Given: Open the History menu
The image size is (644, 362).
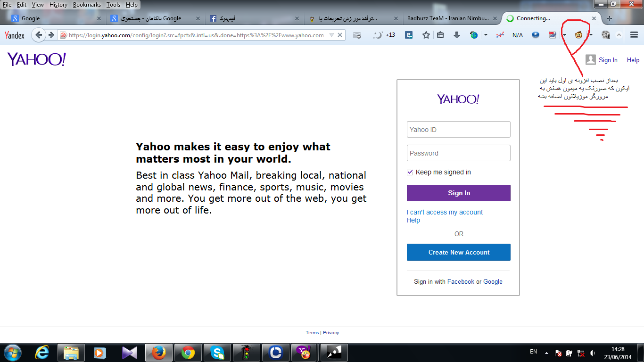Looking at the screenshot, I should pyautogui.click(x=58, y=5).
